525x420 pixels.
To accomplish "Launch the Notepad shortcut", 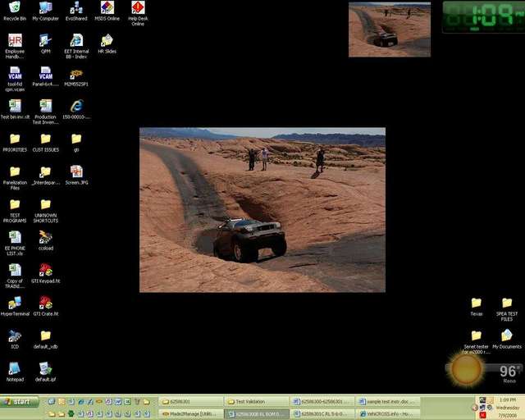I will click(15, 372).
